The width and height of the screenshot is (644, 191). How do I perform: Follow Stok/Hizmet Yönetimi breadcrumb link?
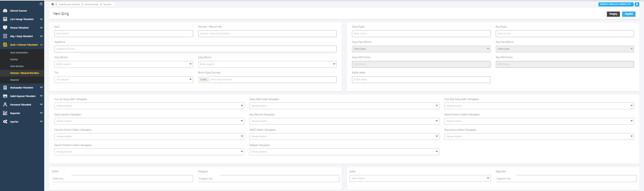69,4
